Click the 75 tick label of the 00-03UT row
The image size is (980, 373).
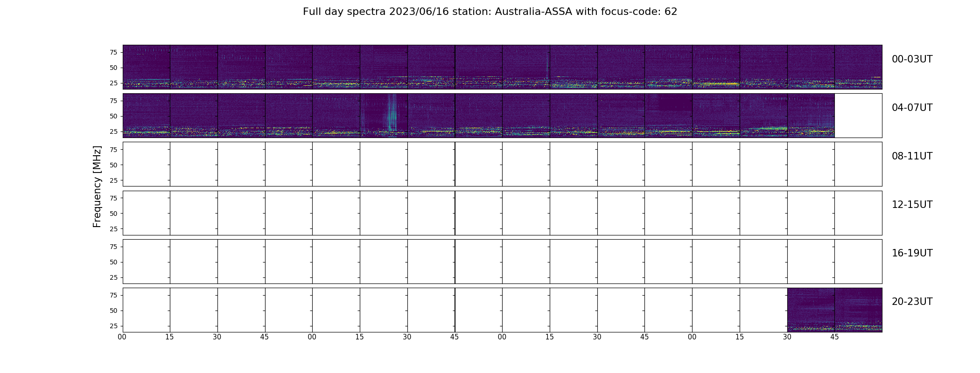click(113, 52)
